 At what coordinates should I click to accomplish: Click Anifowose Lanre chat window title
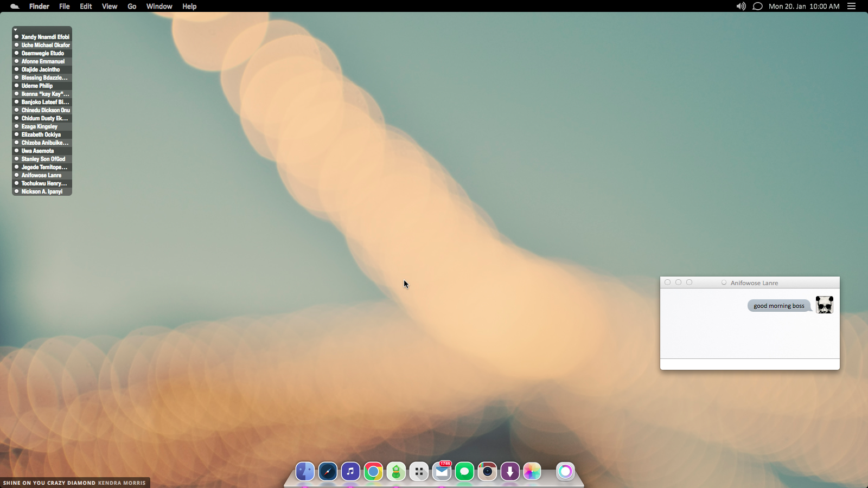(754, 283)
